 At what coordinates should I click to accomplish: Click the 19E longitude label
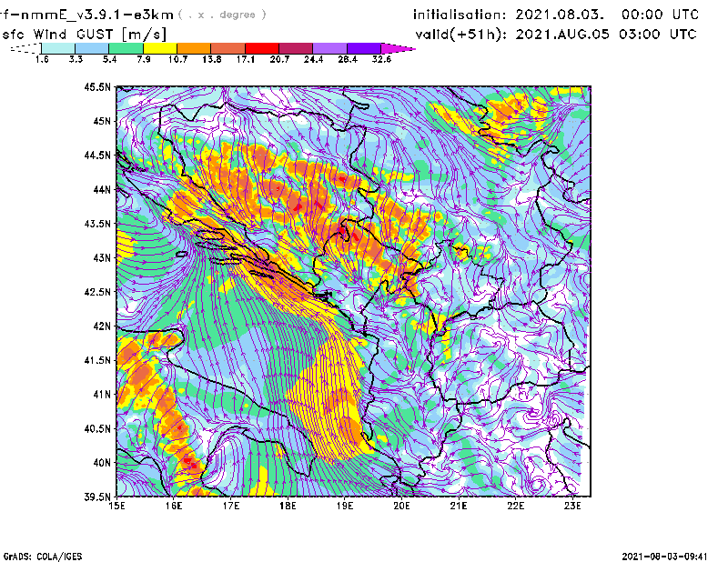[345, 506]
